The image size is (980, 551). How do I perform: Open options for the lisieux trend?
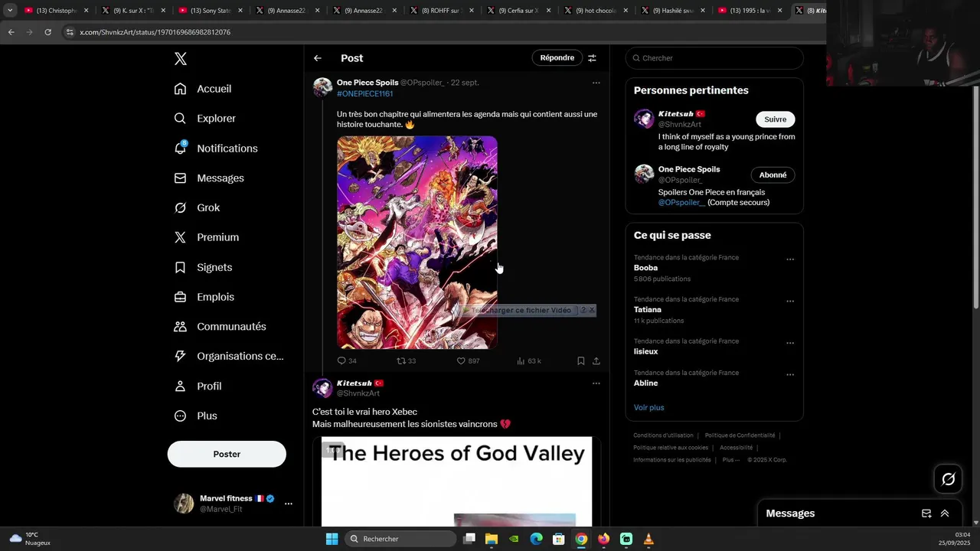coord(790,343)
